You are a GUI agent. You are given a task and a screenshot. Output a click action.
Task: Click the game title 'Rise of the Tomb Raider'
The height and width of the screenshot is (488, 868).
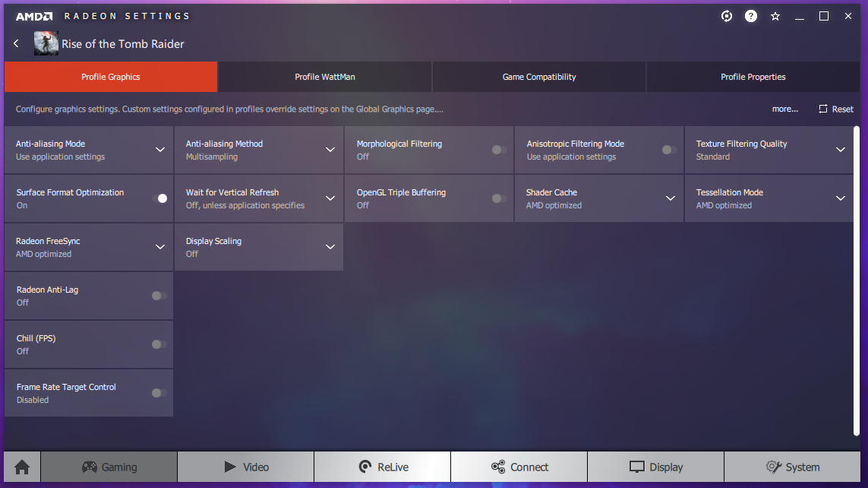(x=123, y=44)
